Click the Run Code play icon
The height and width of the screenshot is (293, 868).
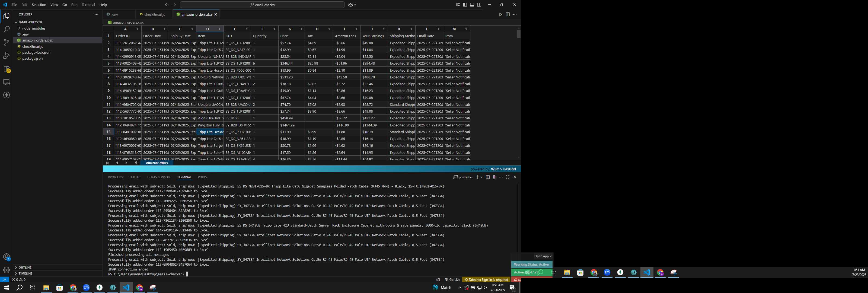click(500, 14)
